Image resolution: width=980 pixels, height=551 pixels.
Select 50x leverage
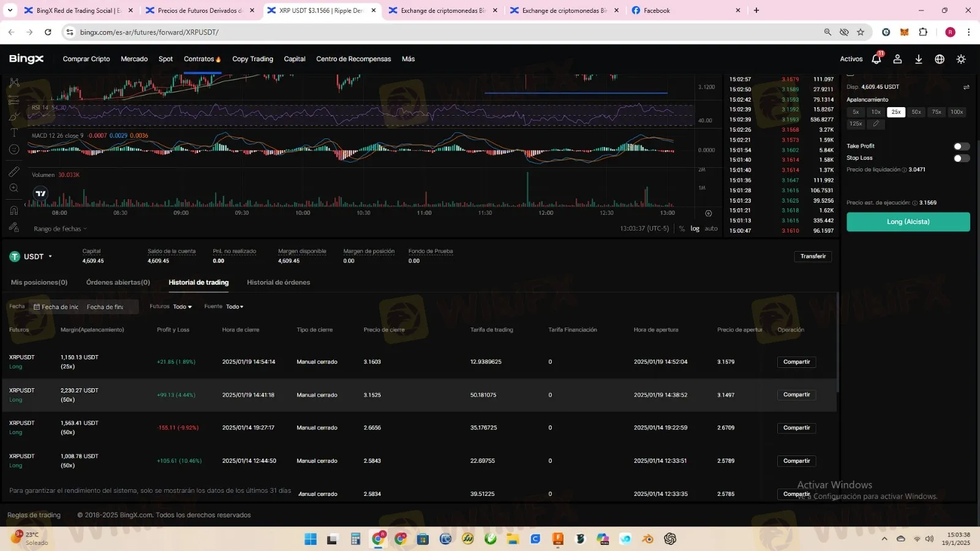(x=916, y=112)
